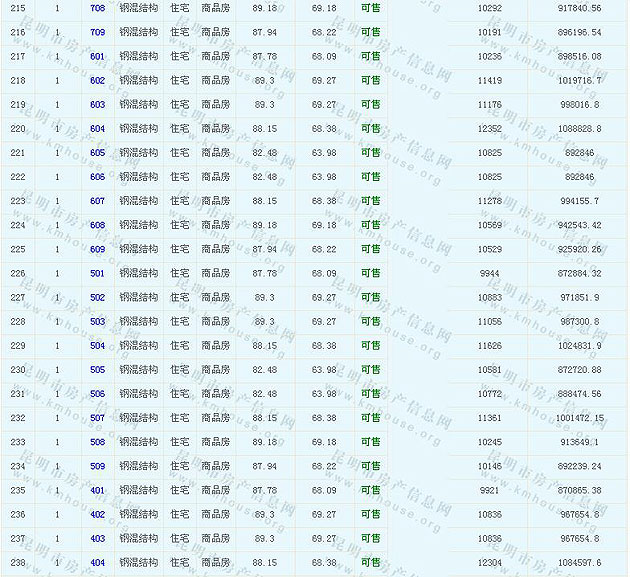Image resolution: width=630 pixels, height=577 pixels.
Task: Open room 501 link
Action: click(97, 273)
